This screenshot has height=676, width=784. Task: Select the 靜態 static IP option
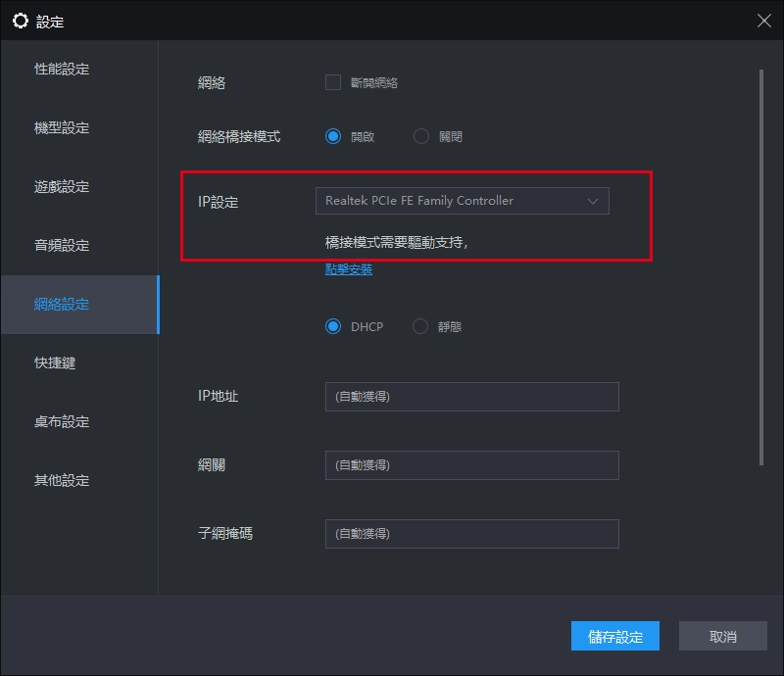(421, 328)
